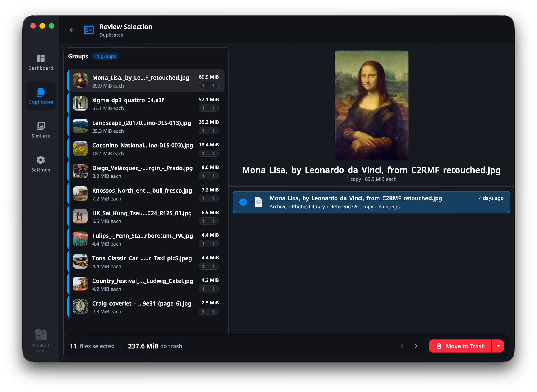Click the yellow minimize window button
Screen dimensions: 537x392
43,26
